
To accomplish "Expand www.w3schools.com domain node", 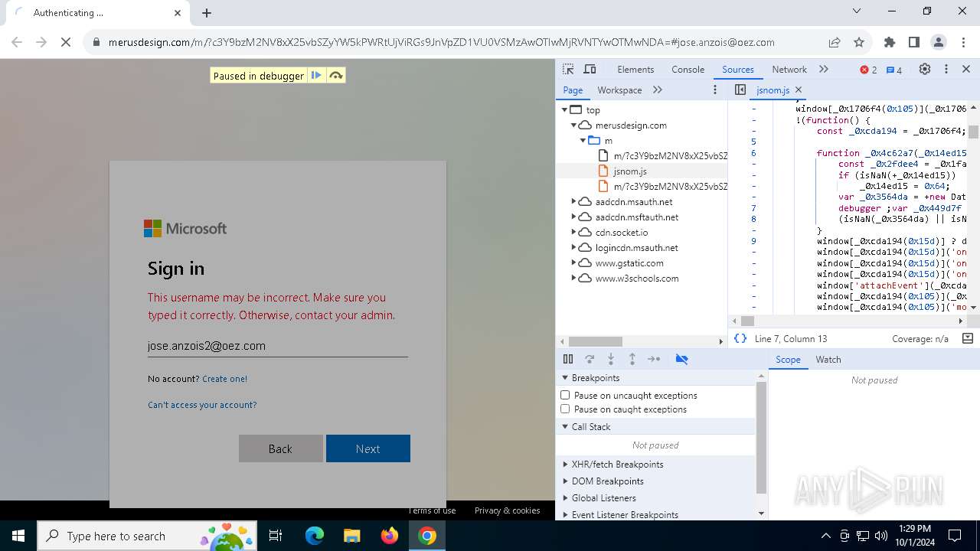I will point(573,279).
